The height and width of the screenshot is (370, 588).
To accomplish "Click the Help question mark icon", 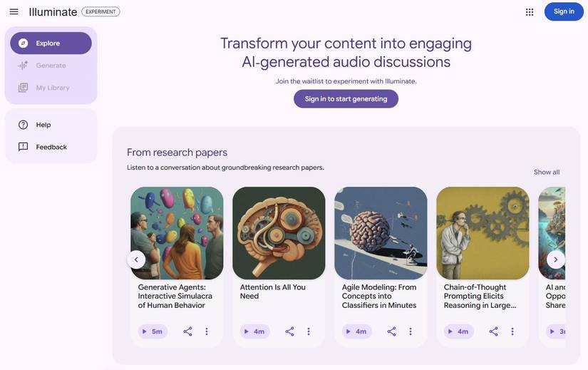I will tap(24, 125).
